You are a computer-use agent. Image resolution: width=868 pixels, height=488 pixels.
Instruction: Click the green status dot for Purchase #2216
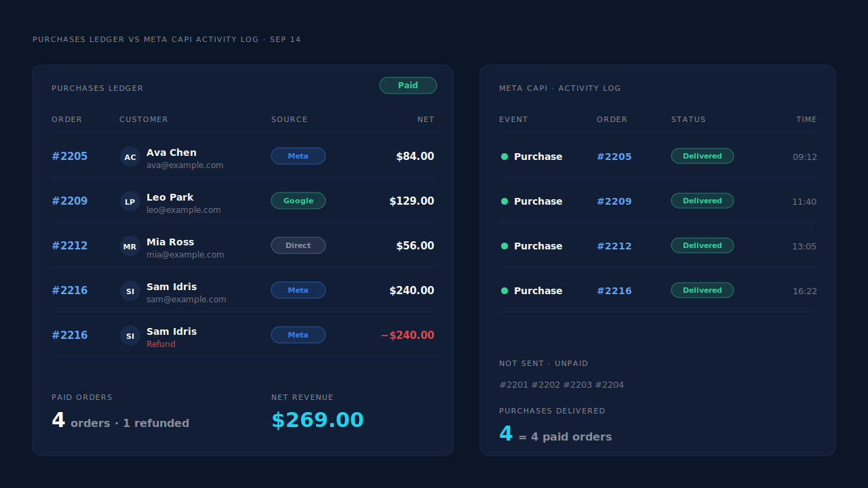tap(505, 291)
